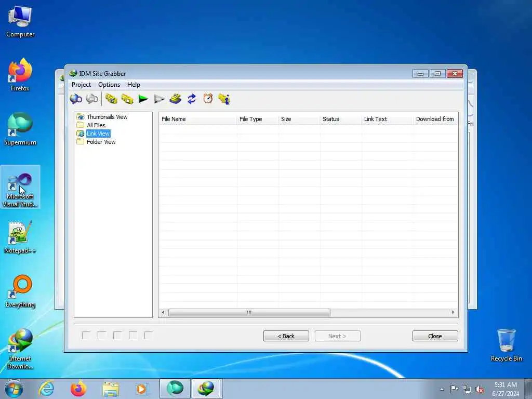Sort by Download from column header

(x=436, y=119)
